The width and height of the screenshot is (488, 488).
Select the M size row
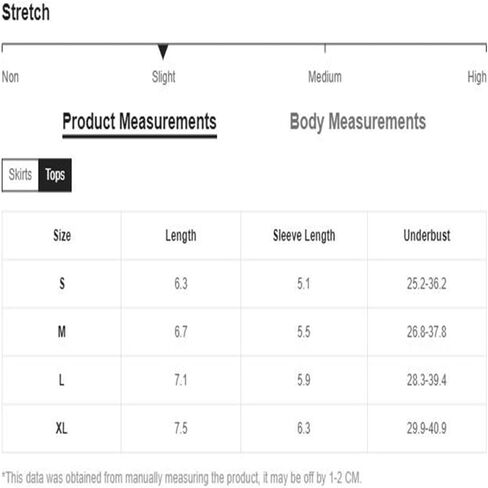[x=244, y=332]
